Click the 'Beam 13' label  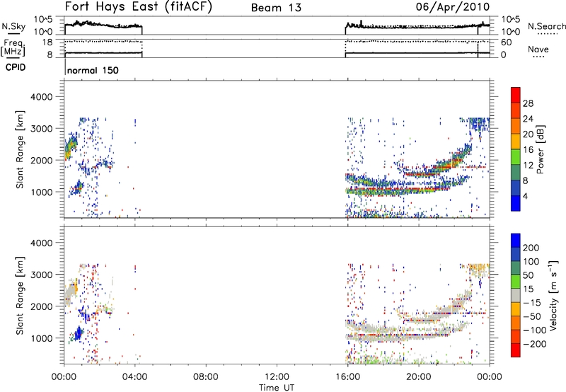(x=276, y=8)
